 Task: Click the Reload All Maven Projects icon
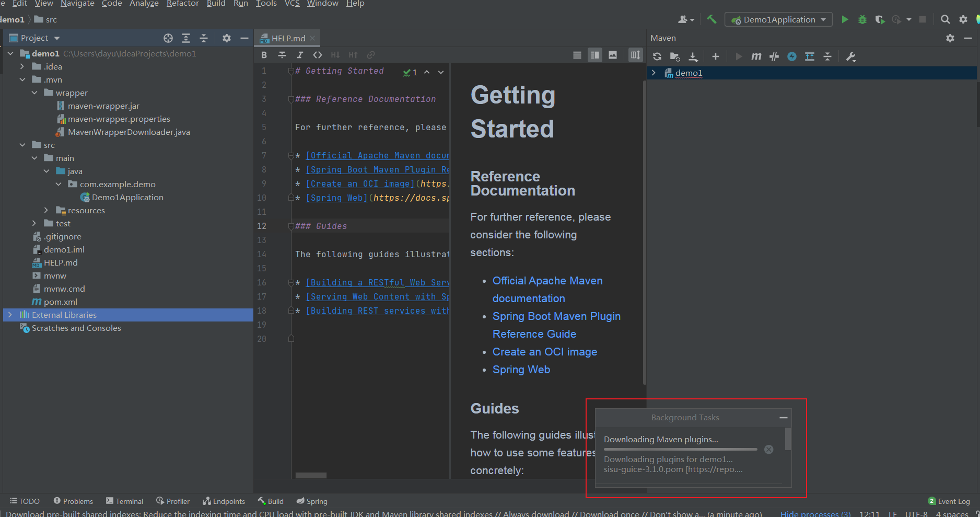(657, 56)
